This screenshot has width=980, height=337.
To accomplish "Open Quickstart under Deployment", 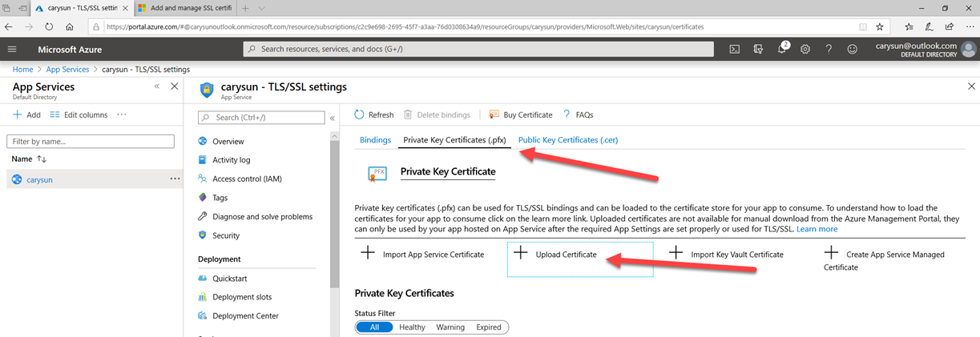I will click(x=229, y=279).
